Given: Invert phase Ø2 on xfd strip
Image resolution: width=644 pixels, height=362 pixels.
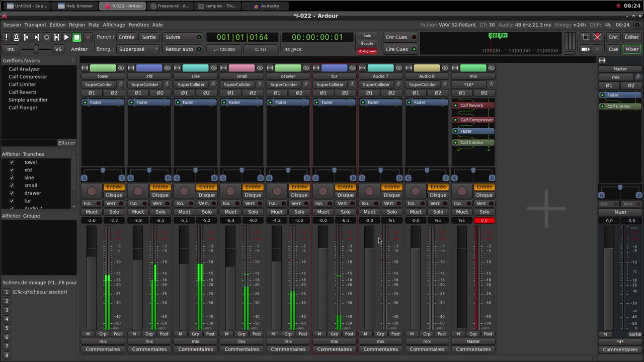Looking at the screenshot, I should 160,93.
